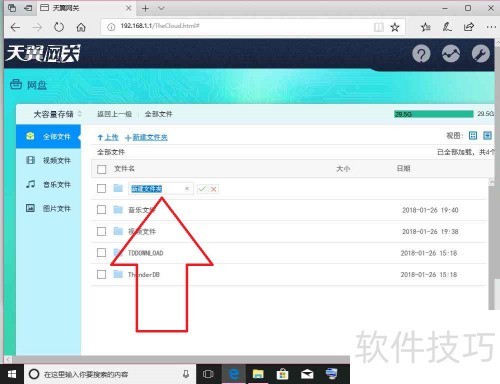Click the storage usage progress bar
The image size is (500, 384).
(x=434, y=114)
